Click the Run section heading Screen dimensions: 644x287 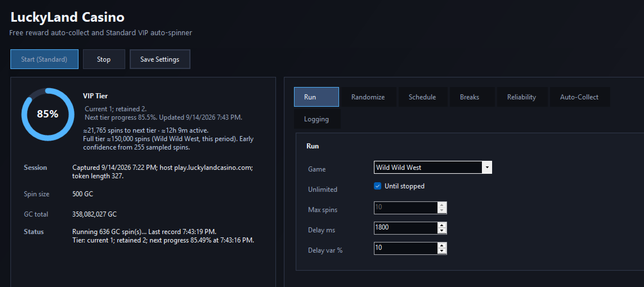(313, 146)
